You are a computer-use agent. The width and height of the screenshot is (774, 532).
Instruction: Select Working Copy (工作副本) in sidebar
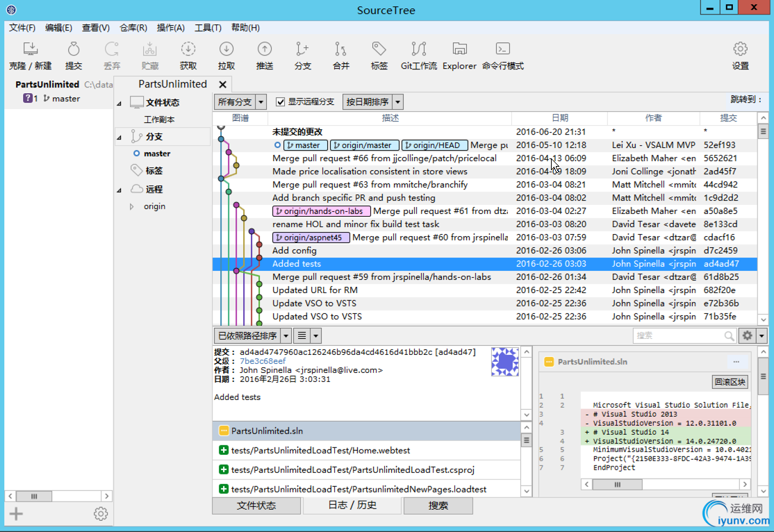coord(159,119)
